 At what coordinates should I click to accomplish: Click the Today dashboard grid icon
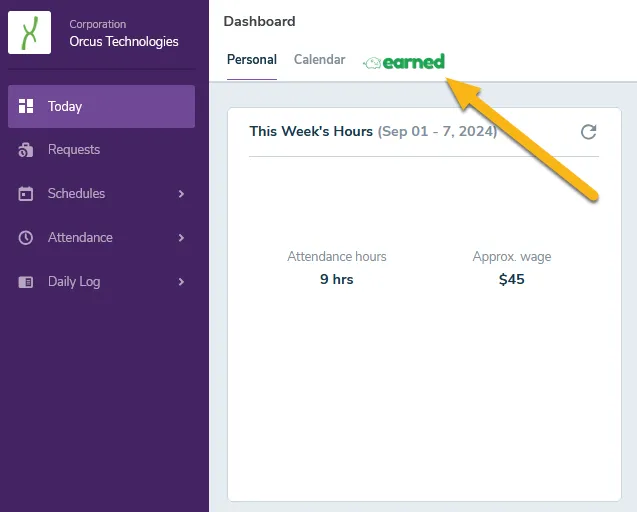point(26,106)
